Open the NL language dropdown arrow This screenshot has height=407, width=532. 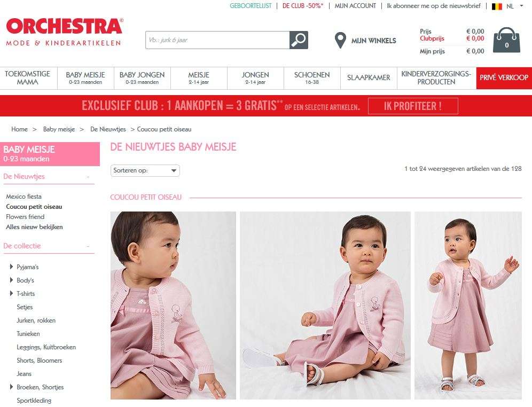click(521, 6)
